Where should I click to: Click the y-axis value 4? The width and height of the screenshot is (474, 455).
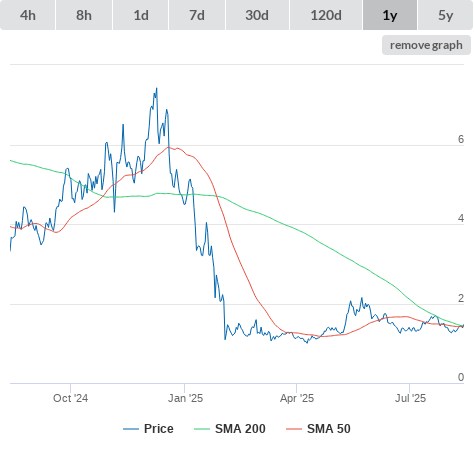pos(461,218)
